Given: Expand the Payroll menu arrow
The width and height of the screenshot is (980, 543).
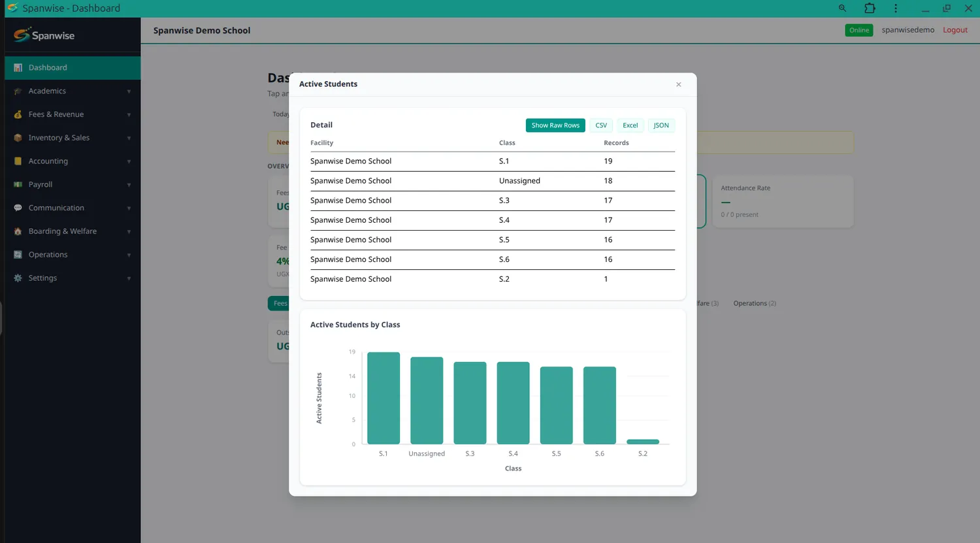Looking at the screenshot, I should point(129,185).
